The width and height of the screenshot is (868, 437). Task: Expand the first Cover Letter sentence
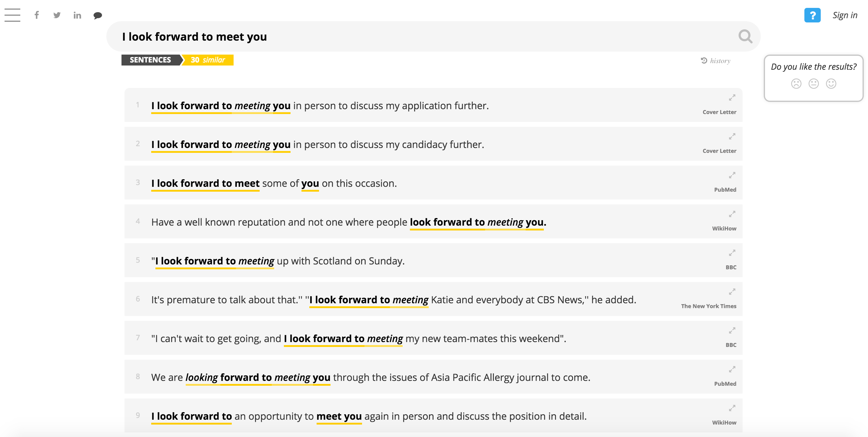click(x=732, y=98)
